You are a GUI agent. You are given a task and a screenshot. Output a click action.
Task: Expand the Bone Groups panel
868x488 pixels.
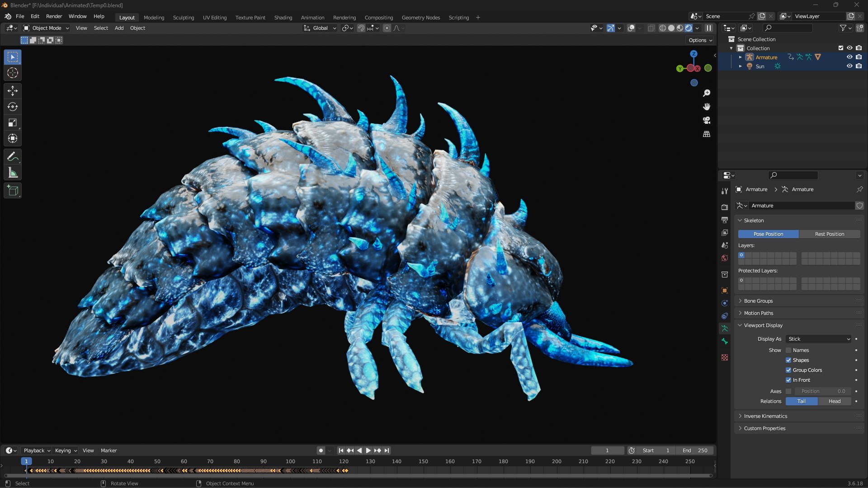point(799,301)
